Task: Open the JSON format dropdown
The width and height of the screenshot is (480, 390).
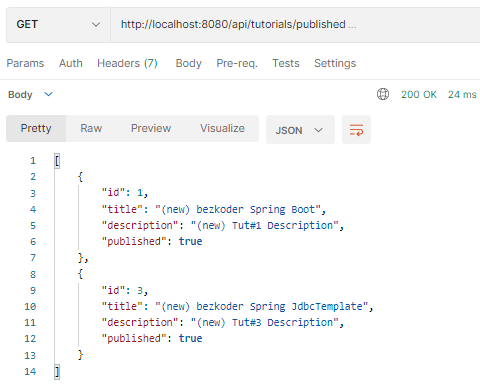Action: pyautogui.click(x=300, y=130)
